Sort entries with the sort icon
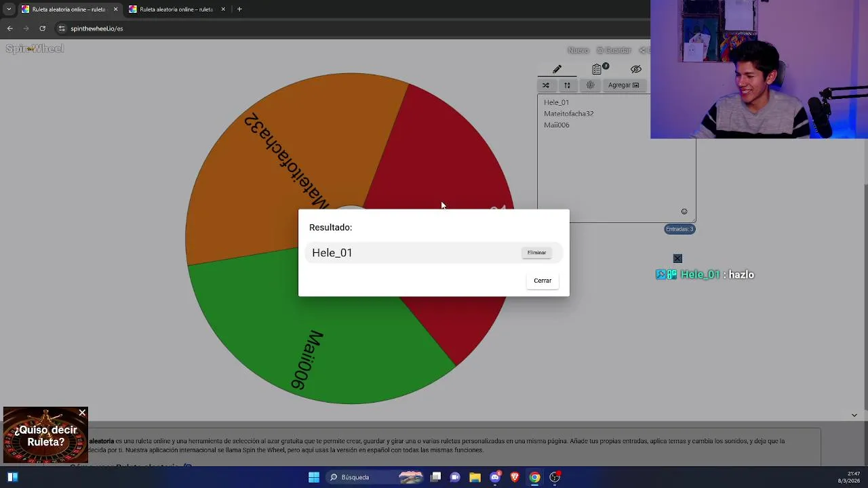Screen dimensions: 868x488 [x=567, y=85]
